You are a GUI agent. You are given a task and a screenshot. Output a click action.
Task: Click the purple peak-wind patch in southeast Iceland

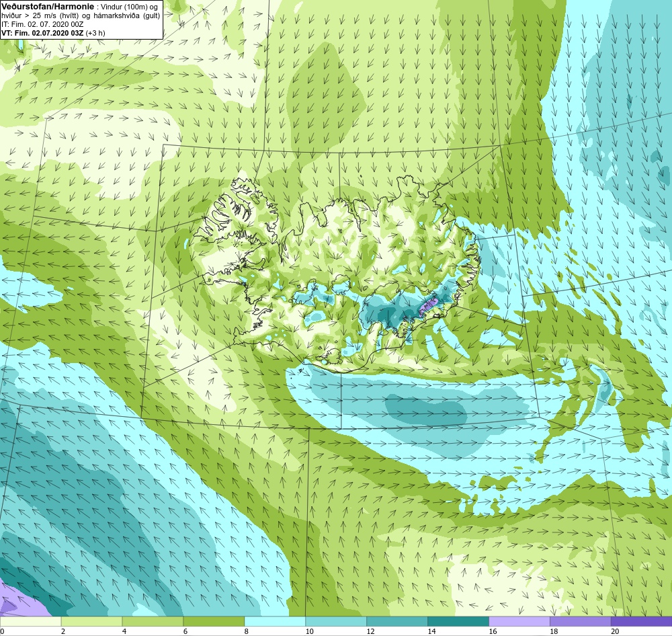(429, 306)
